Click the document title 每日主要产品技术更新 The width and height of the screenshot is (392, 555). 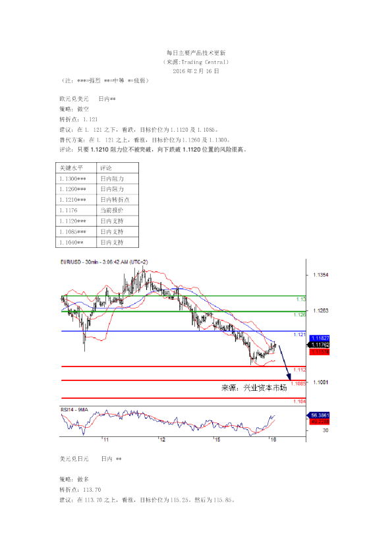(x=196, y=53)
